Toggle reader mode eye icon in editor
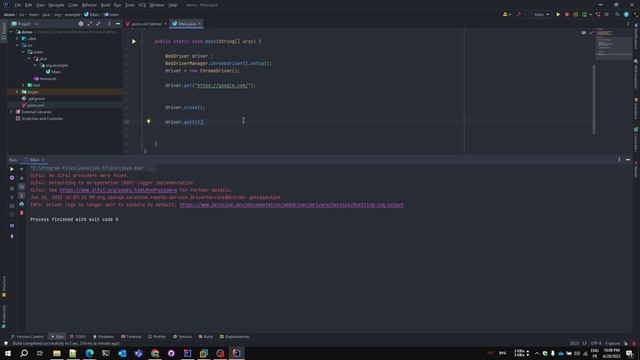The image size is (640, 360). (x=584, y=33)
